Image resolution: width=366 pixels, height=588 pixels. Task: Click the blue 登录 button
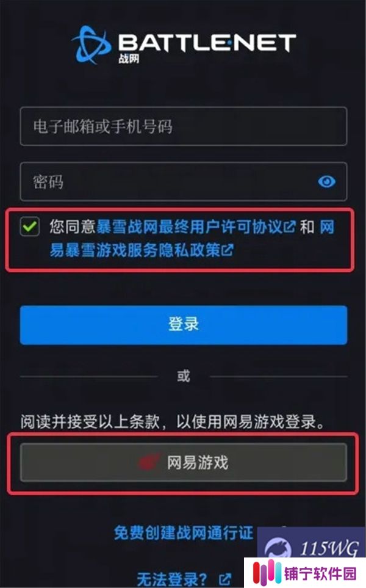184,325
